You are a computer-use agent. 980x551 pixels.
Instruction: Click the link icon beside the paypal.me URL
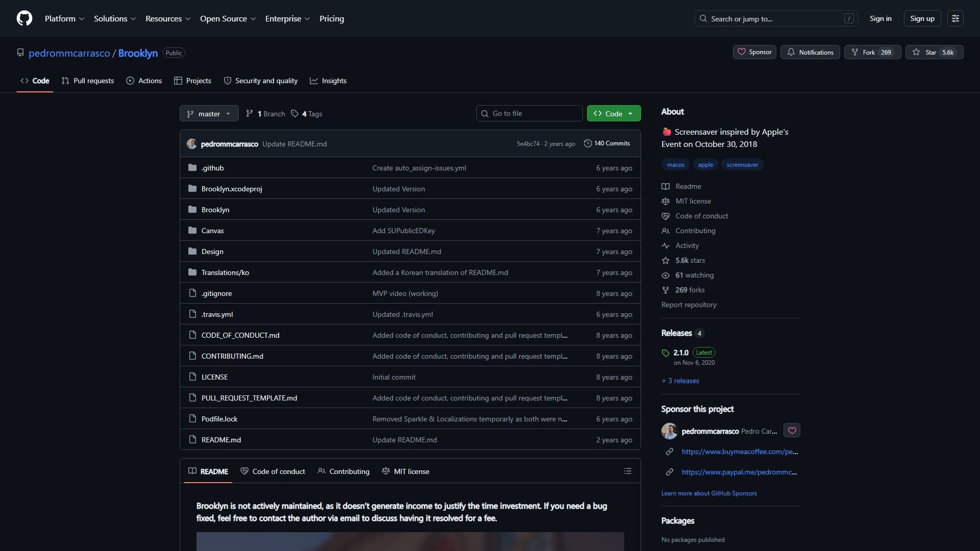(670, 472)
